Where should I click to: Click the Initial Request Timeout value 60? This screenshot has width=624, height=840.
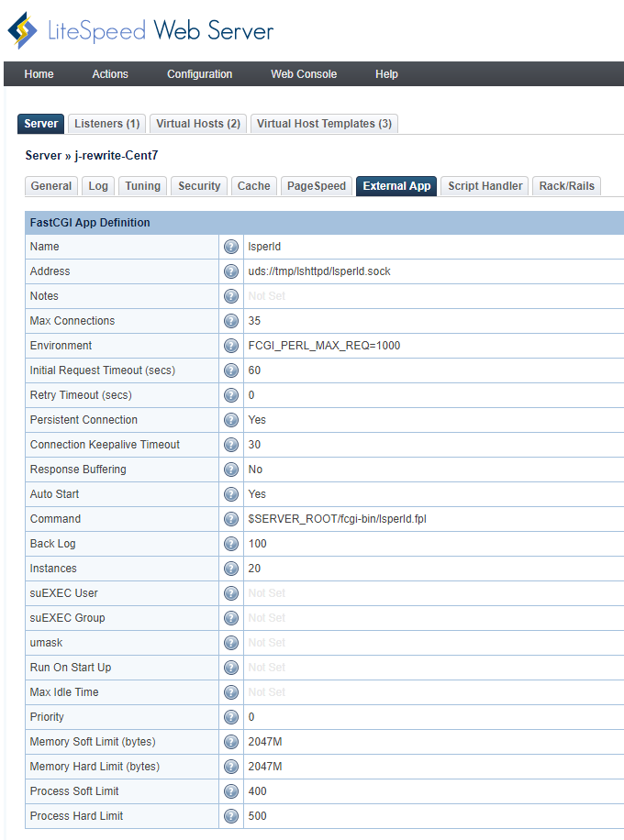pos(254,370)
